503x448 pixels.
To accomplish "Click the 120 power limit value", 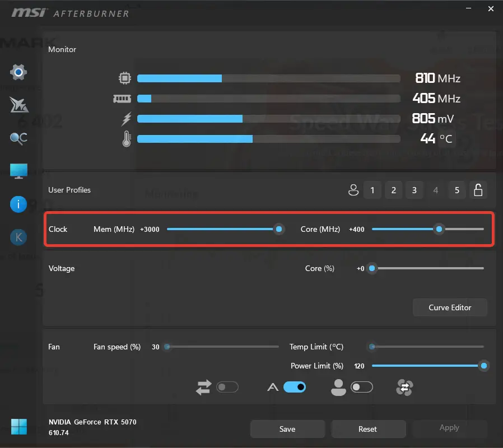I will pyautogui.click(x=359, y=366).
